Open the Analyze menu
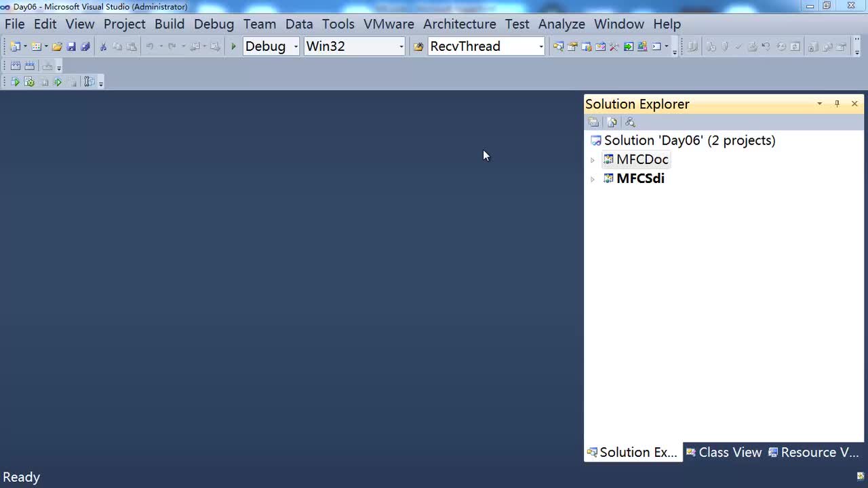 pos(561,24)
